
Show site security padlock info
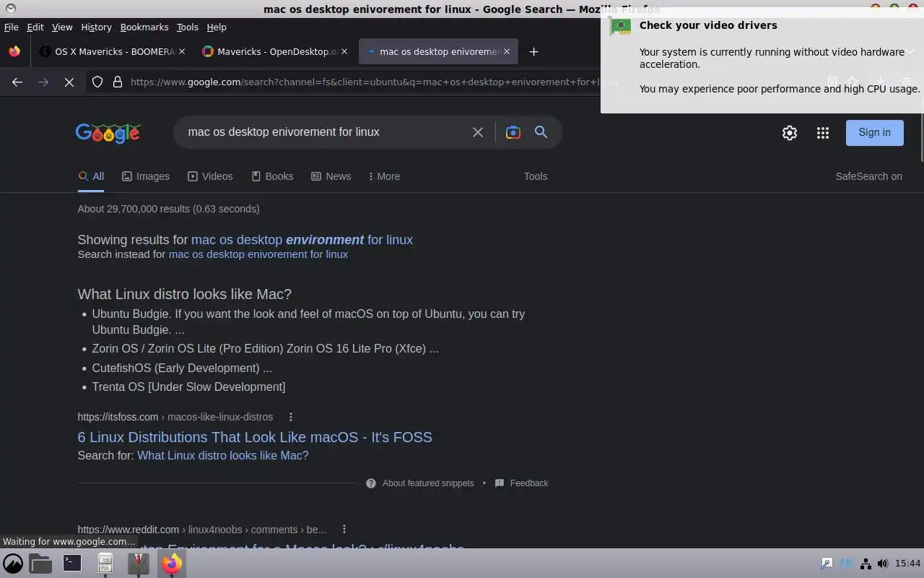(118, 82)
